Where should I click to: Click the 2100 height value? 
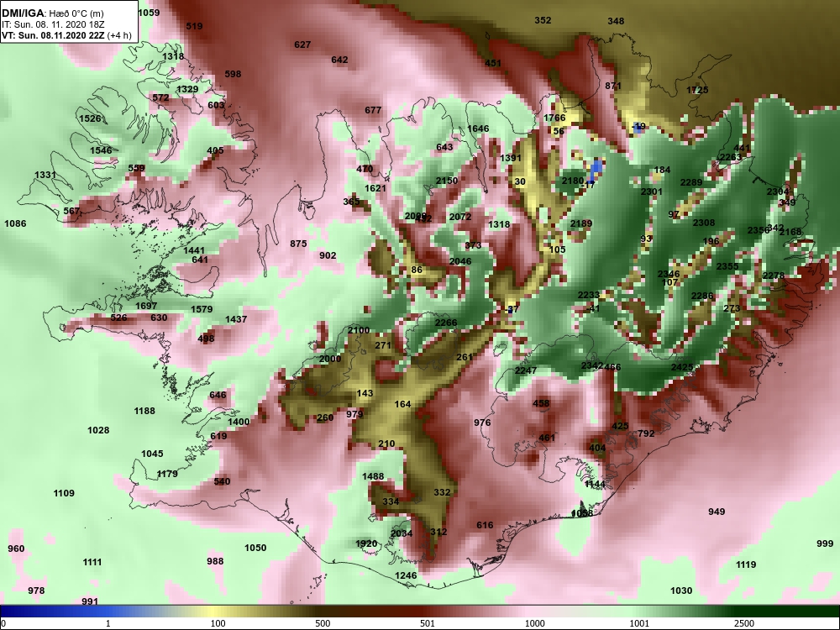tap(359, 330)
